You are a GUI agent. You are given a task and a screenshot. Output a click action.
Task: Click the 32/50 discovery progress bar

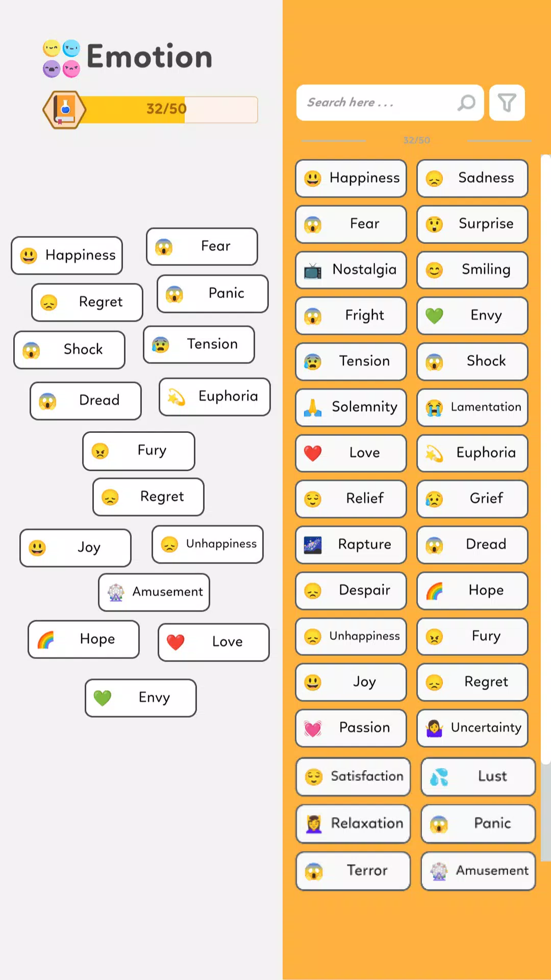click(x=168, y=109)
